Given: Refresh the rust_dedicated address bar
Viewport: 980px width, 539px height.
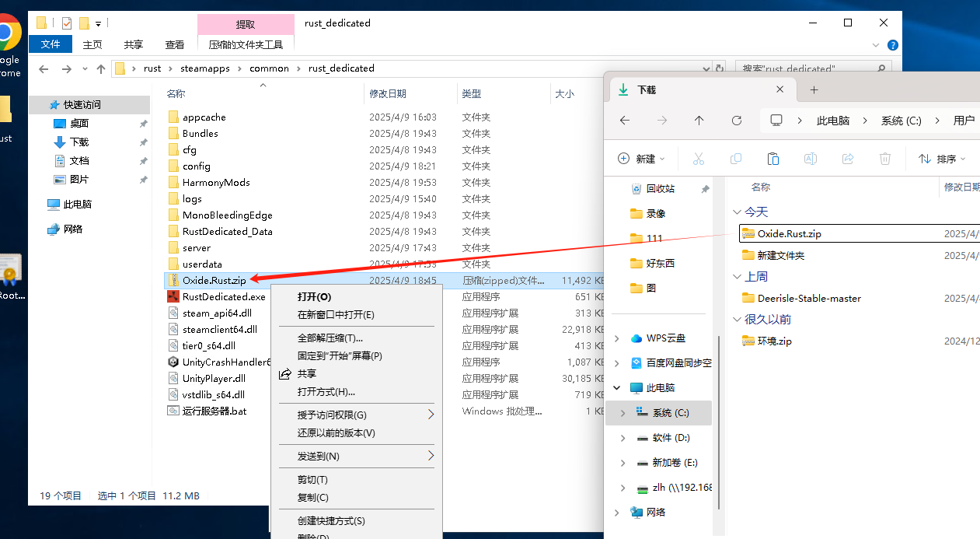Looking at the screenshot, I should tap(720, 68).
